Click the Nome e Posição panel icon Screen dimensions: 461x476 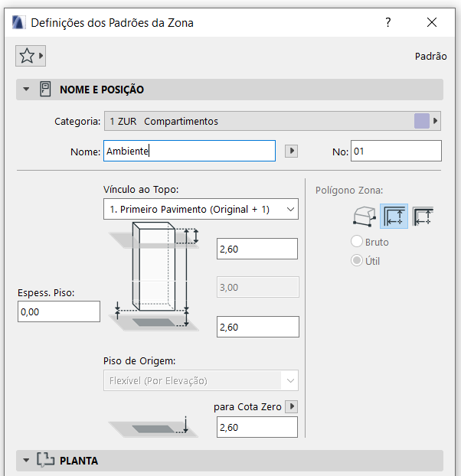(45, 90)
